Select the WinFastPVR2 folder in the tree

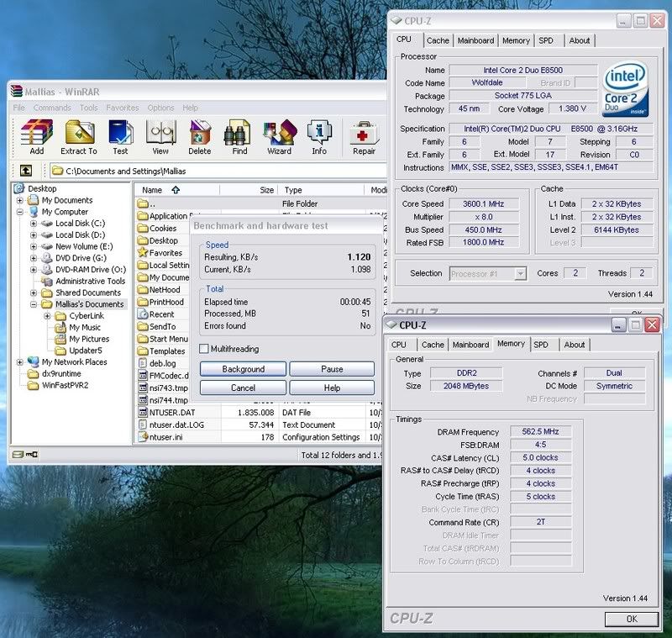[x=58, y=385]
